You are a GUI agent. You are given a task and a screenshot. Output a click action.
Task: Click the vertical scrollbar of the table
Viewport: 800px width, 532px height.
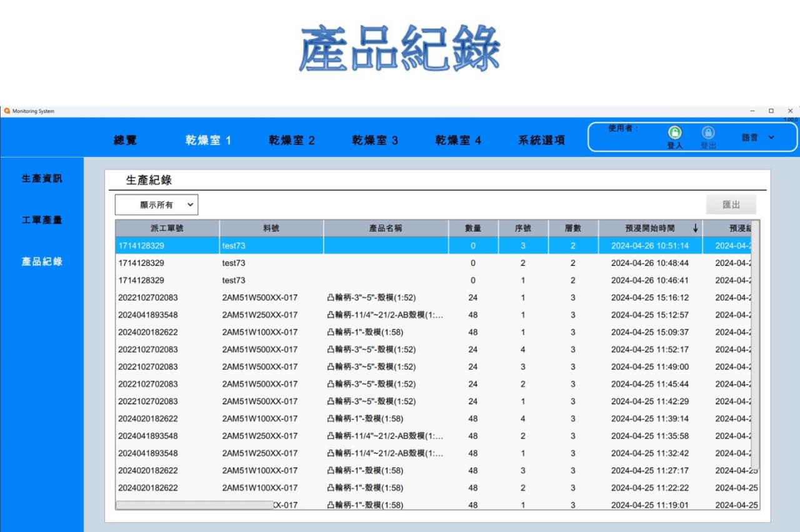pos(756,343)
